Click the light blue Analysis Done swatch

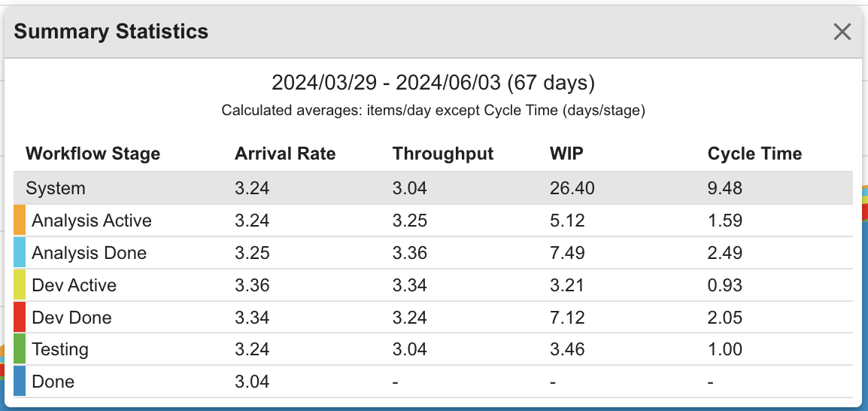(20, 253)
